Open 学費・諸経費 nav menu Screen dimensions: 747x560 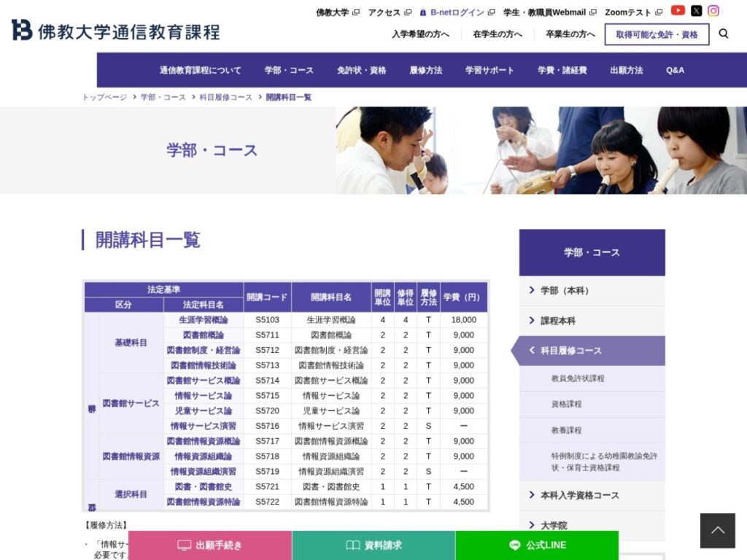(x=562, y=70)
